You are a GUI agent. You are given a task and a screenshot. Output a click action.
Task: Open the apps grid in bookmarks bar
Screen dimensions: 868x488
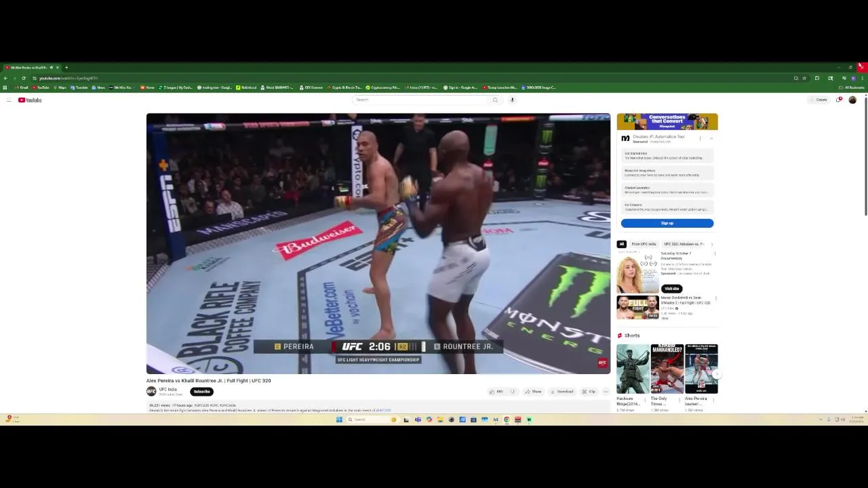click(x=5, y=87)
